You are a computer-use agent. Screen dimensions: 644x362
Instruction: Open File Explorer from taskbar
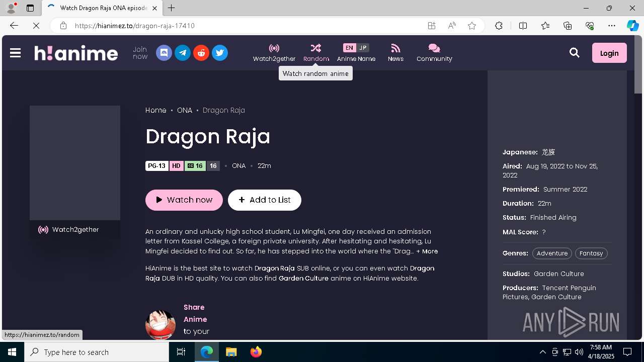tap(231, 352)
